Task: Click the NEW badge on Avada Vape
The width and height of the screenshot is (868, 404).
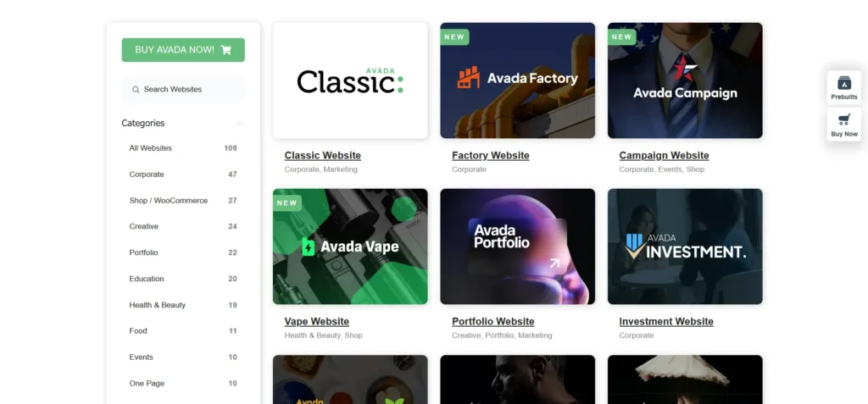Action: coord(287,203)
